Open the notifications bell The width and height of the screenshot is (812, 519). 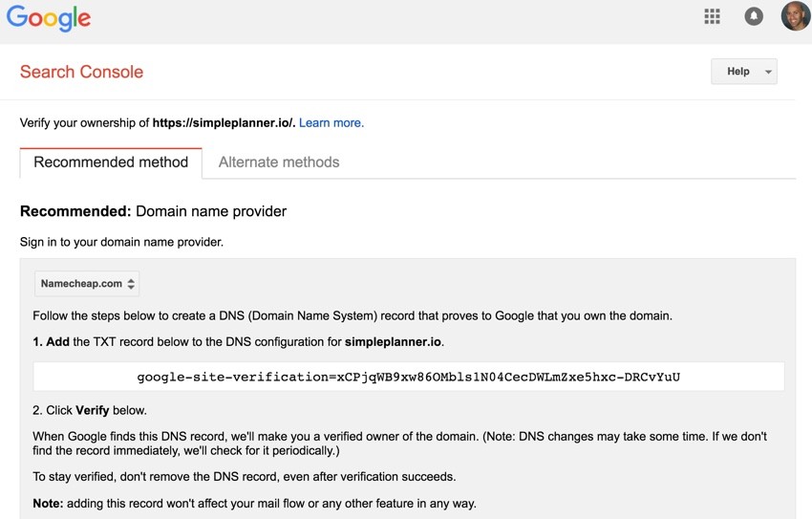[754, 16]
